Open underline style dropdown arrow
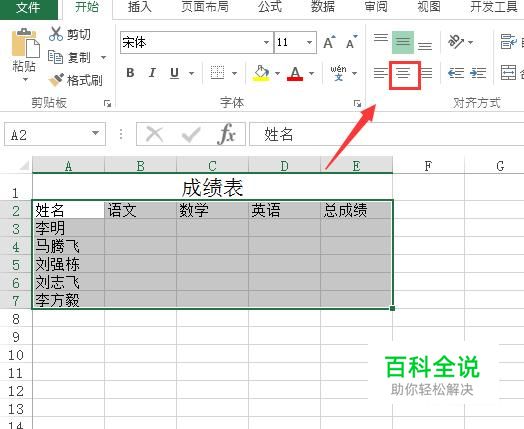 click(x=191, y=73)
